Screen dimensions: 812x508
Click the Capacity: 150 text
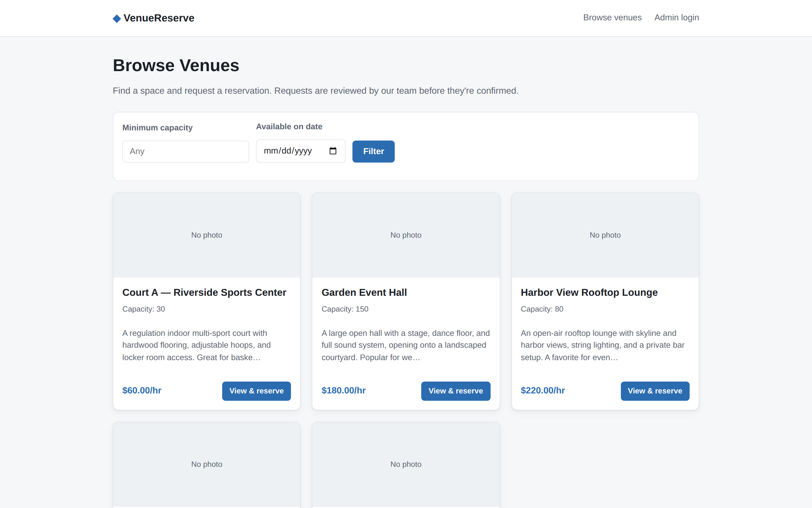(345, 309)
